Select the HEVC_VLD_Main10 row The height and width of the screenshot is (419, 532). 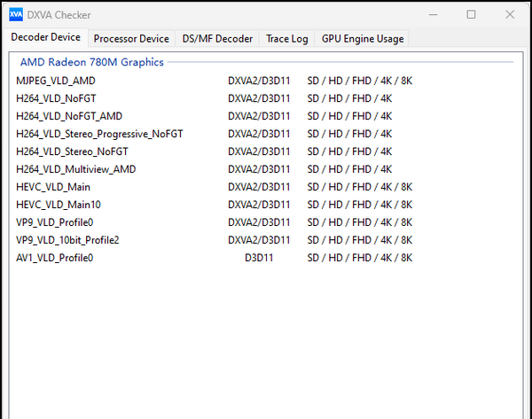click(59, 205)
